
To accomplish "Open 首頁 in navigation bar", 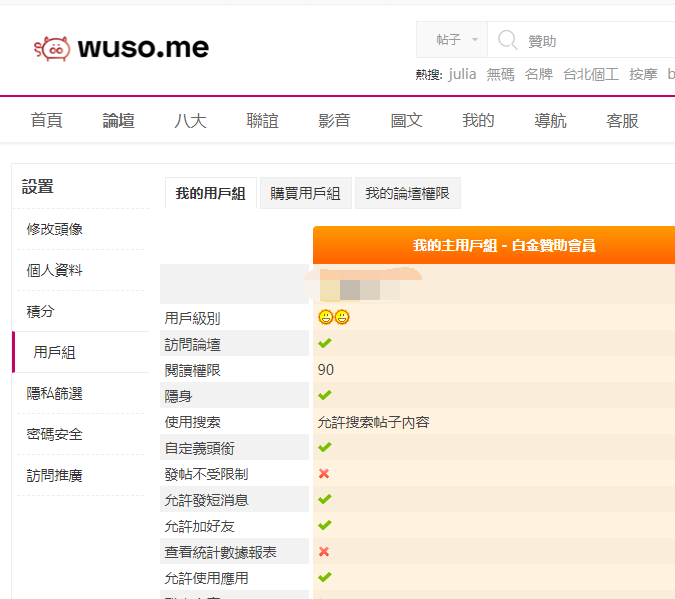I will tap(46, 120).
